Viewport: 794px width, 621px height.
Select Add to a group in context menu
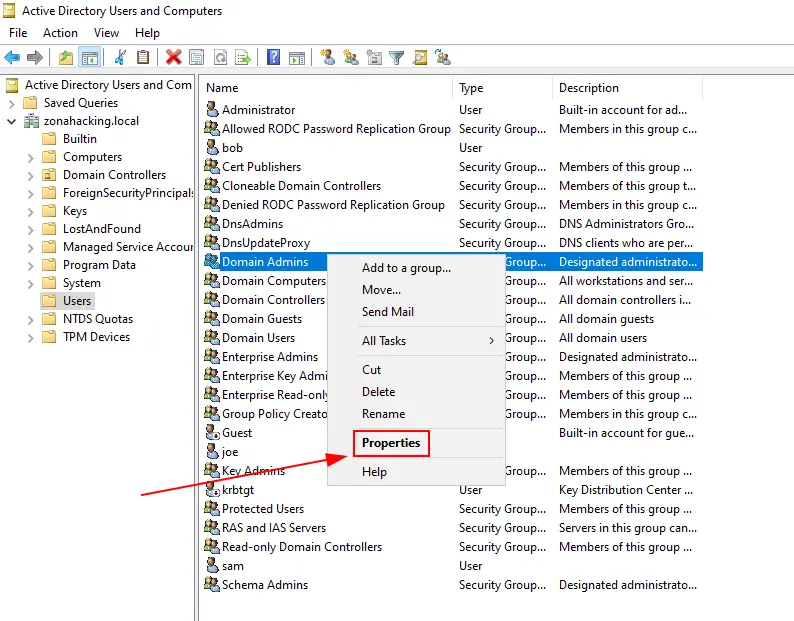point(406,268)
